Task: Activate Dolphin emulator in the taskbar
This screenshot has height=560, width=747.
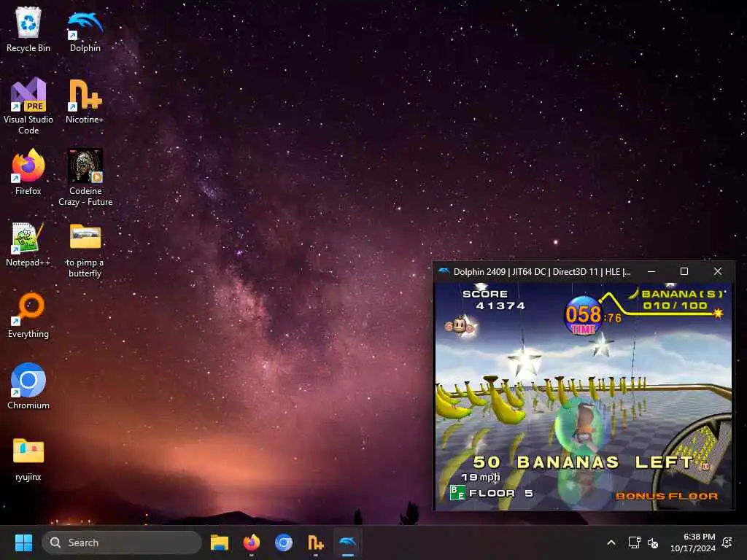Action: [347, 542]
